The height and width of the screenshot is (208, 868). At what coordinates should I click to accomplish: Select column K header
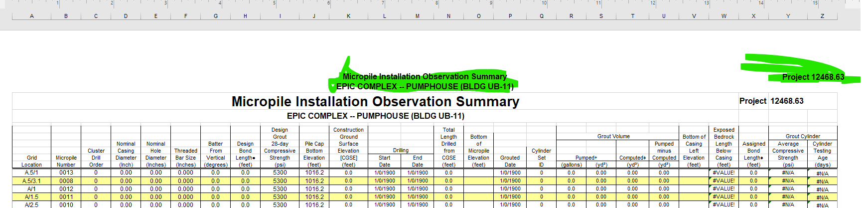(348, 16)
